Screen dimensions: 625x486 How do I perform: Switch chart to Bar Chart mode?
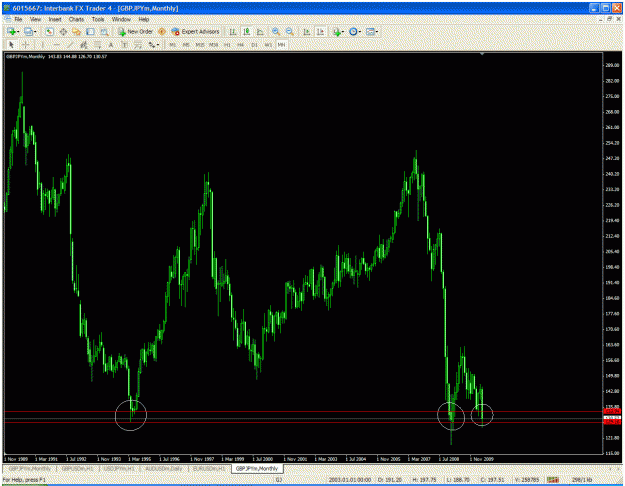click(x=233, y=31)
